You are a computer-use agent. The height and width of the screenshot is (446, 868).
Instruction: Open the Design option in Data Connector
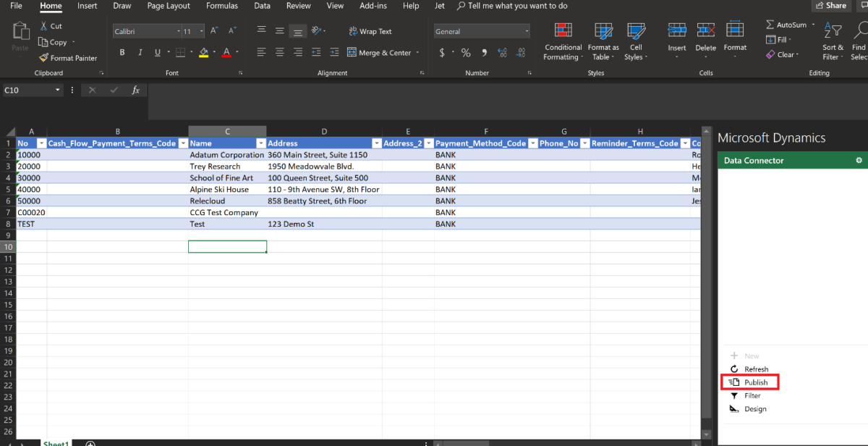click(x=734, y=409)
